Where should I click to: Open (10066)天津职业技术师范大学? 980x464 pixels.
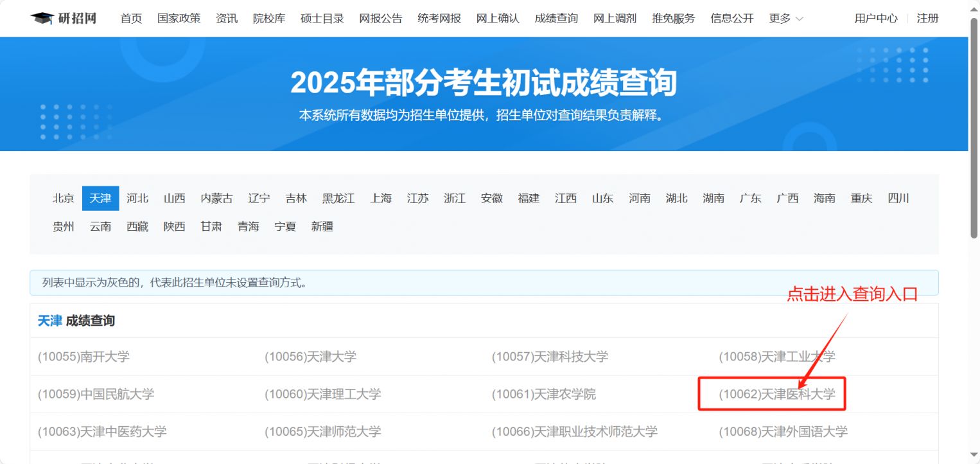[575, 431]
